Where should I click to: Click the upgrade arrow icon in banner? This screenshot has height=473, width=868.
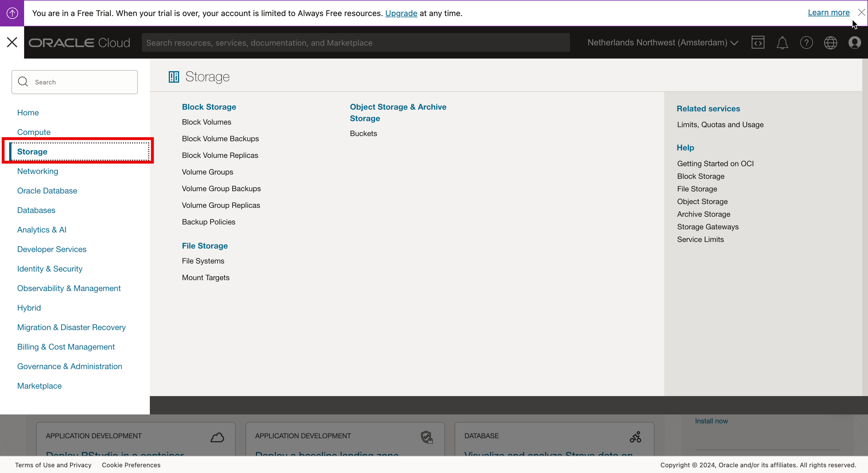(12, 13)
